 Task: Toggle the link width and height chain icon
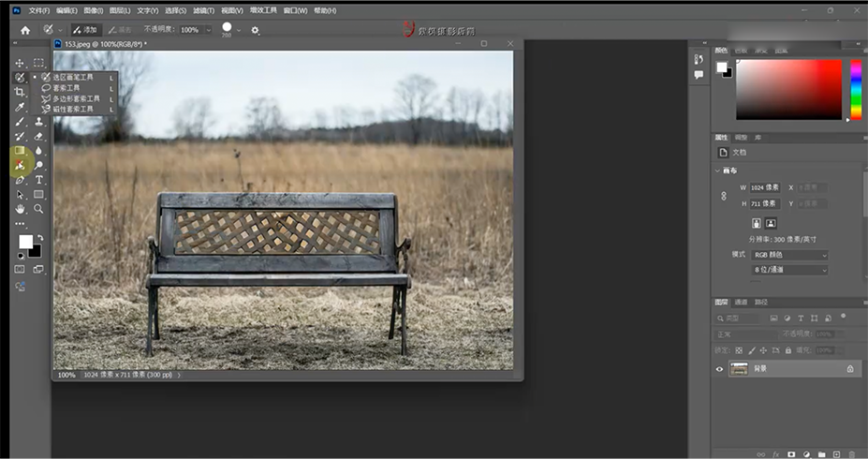pyautogui.click(x=723, y=196)
